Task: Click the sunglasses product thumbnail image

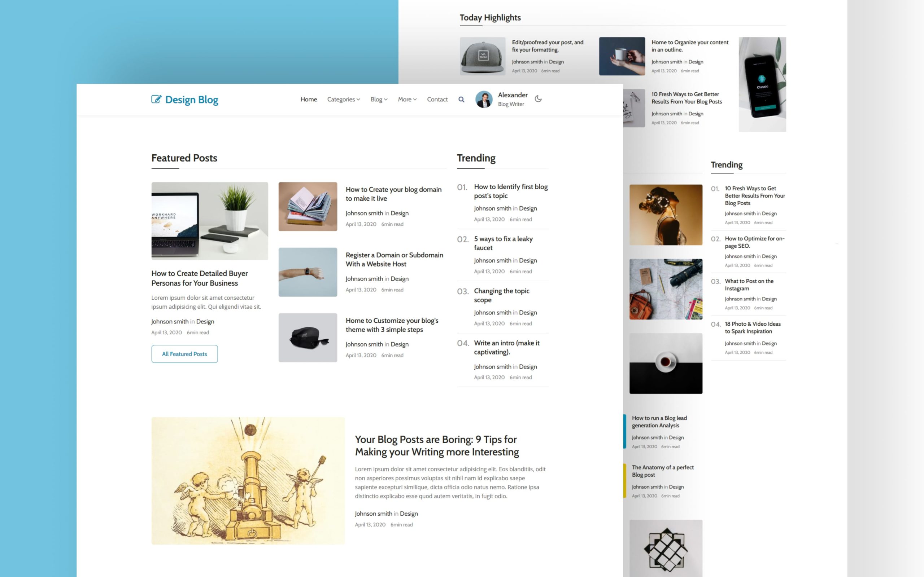Action: pyautogui.click(x=307, y=337)
